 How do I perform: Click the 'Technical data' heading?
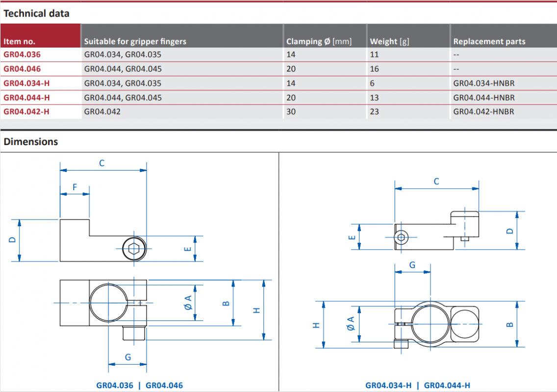[x=37, y=14]
